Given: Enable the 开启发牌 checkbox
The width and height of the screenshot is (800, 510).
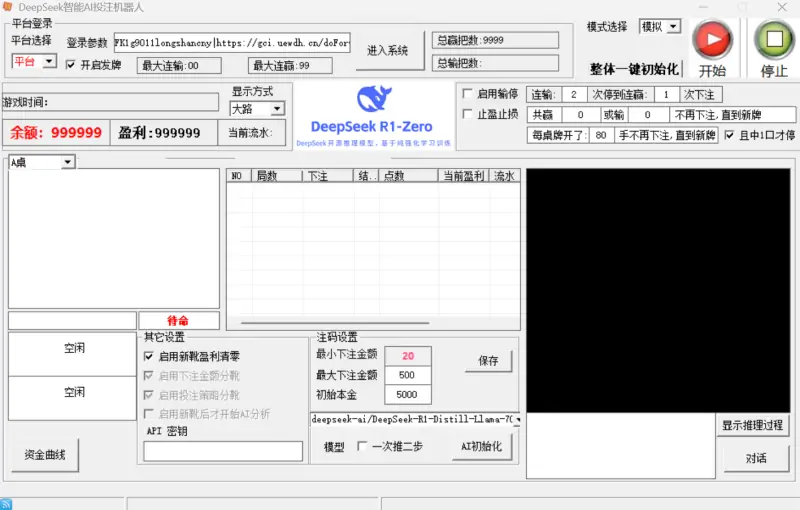Looking at the screenshot, I should click(x=71, y=65).
